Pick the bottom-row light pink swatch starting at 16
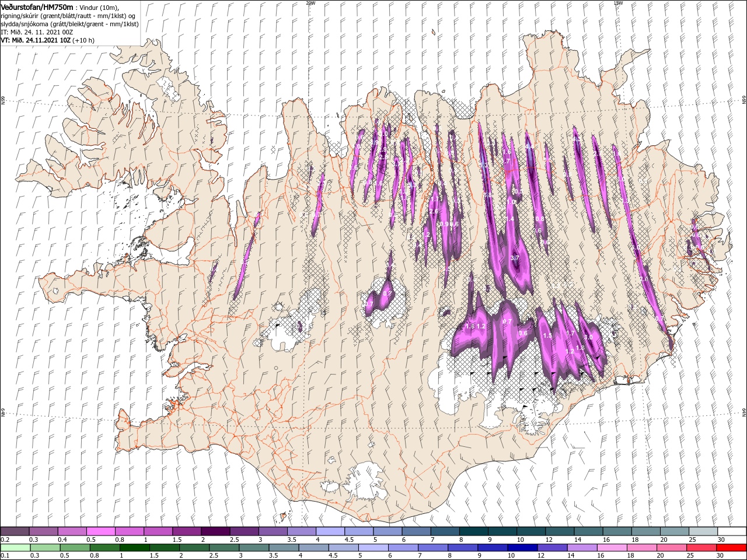Viewport: 747px width, 560px height. click(612, 547)
